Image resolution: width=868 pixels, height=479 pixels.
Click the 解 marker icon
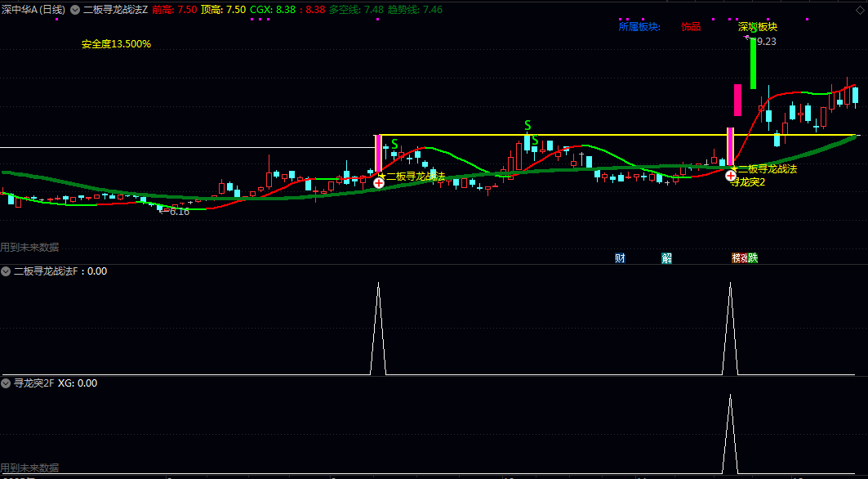coord(667,258)
